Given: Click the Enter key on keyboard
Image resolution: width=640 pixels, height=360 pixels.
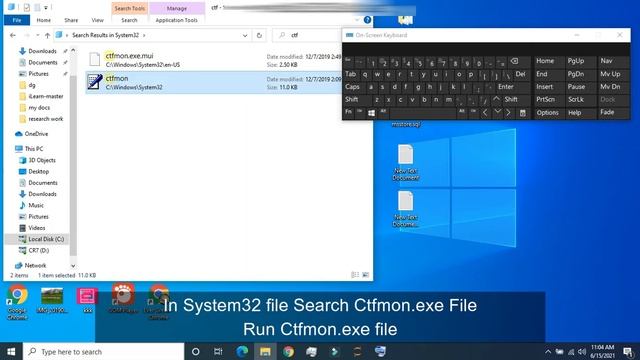Looking at the screenshot, I should [506, 87].
